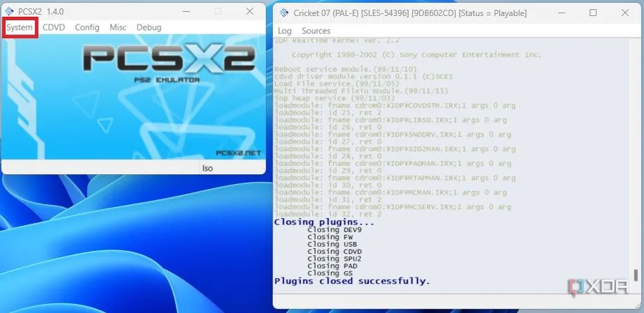The image size is (644, 313).
Task: Open the Sources menu in console window
Action: (316, 31)
